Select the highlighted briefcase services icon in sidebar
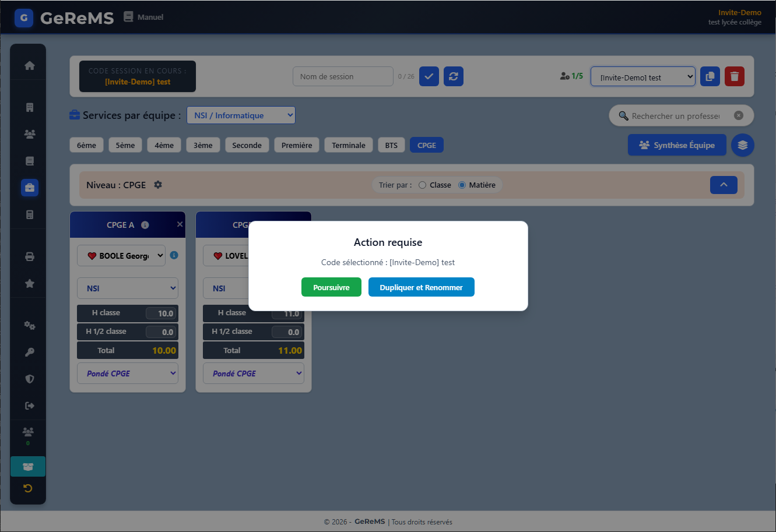Viewport: 776px width, 532px height. (x=29, y=188)
